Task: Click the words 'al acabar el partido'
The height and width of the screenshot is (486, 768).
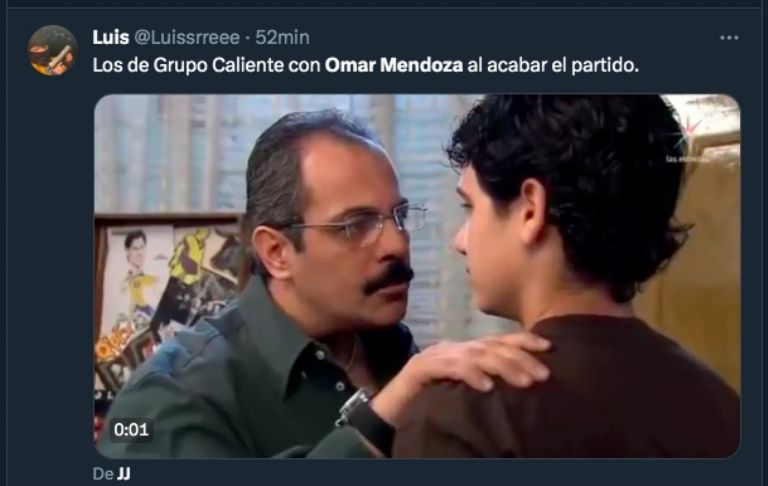Action: [553, 65]
